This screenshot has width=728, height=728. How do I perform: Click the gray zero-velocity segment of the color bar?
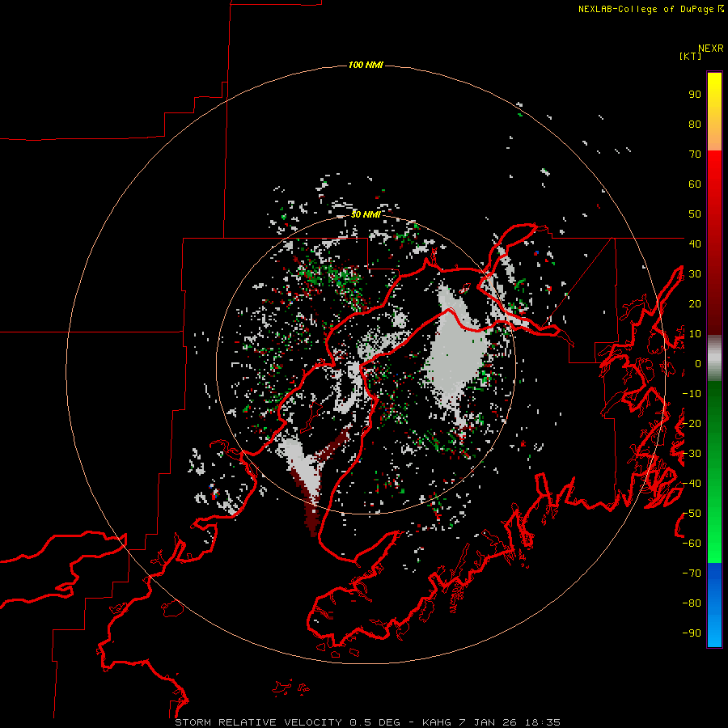point(714,358)
